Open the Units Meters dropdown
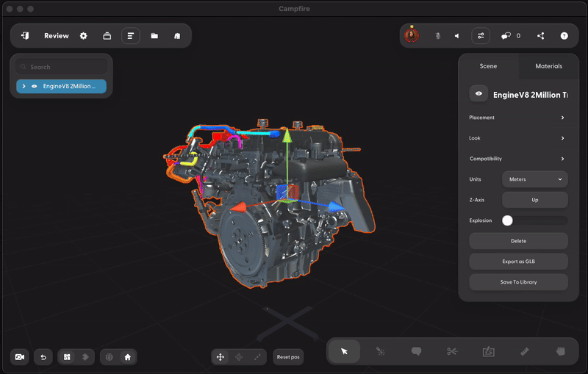 click(x=534, y=179)
